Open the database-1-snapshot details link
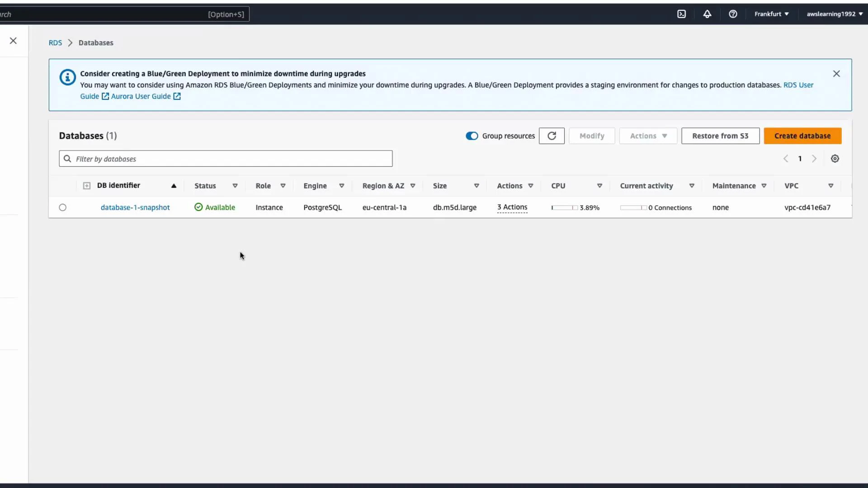The width and height of the screenshot is (868, 488). [135, 207]
